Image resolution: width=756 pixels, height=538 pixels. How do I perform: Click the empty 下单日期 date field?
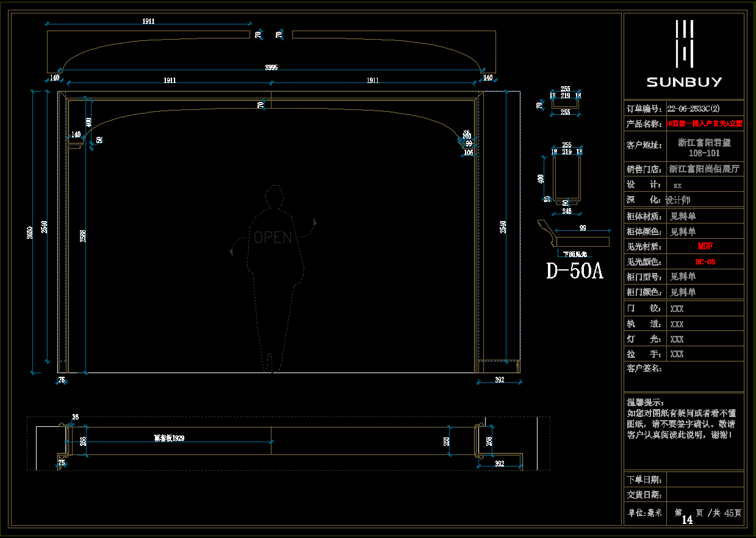tap(704, 479)
